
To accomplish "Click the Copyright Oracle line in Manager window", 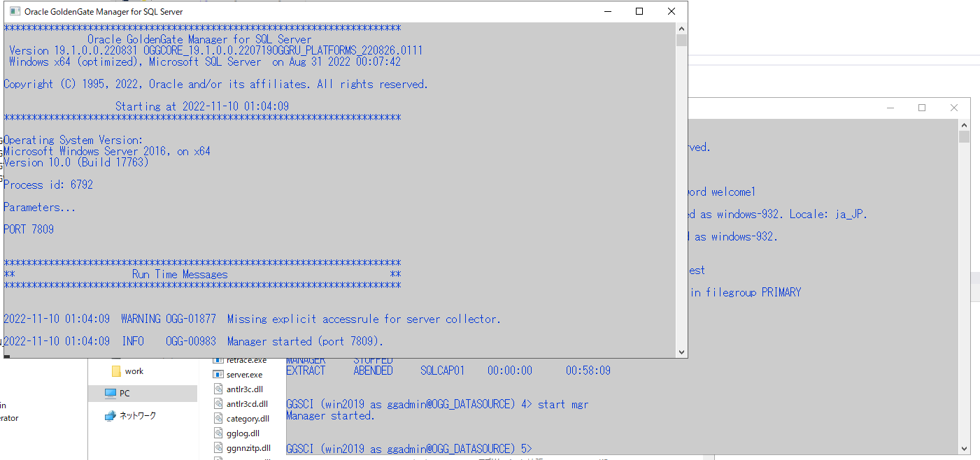I will point(216,84).
